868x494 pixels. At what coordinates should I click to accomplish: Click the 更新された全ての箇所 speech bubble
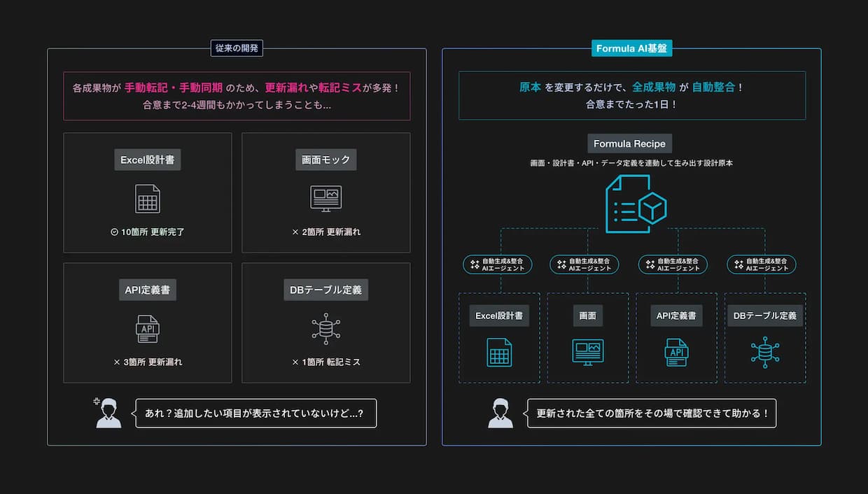[651, 413]
